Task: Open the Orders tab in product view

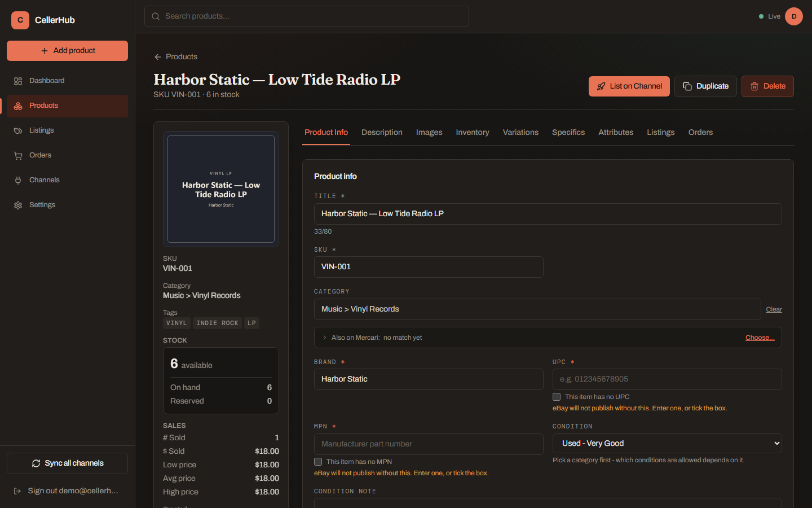Action: pyautogui.click(x=700, y=133)
